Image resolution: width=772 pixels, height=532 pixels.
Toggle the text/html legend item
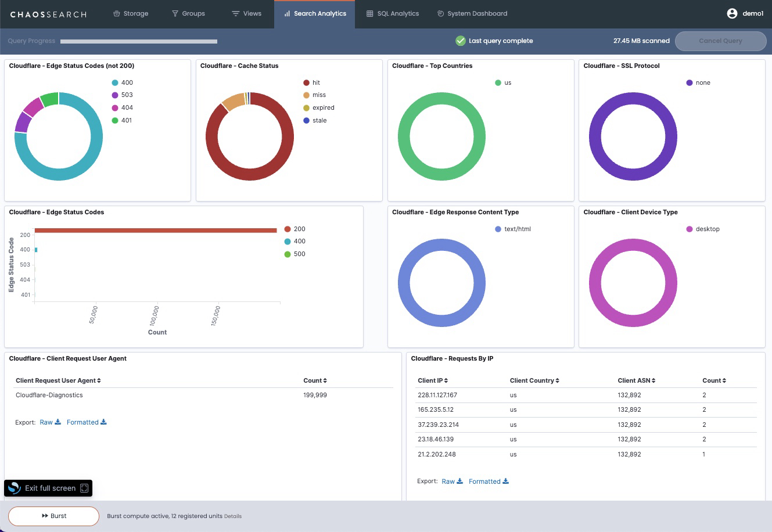click(513, 229)
